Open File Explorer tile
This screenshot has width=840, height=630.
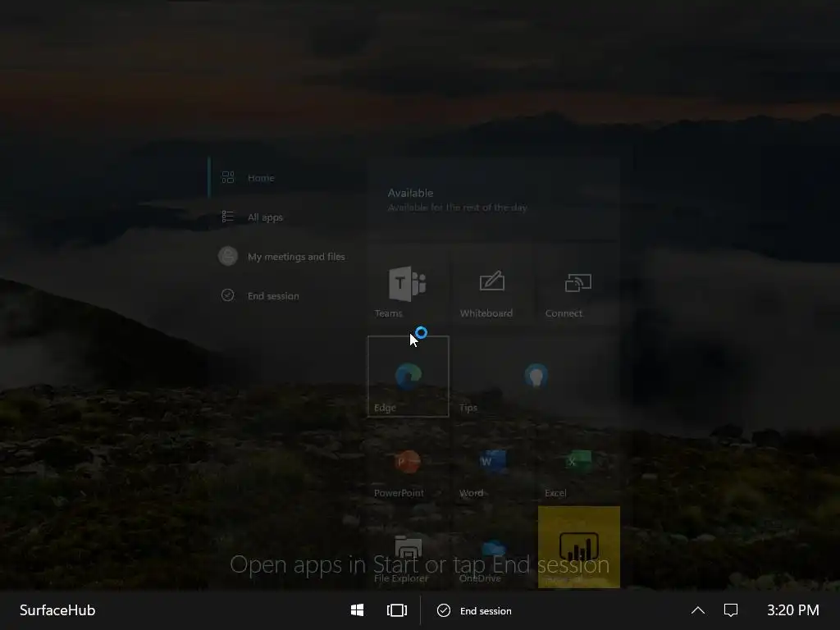point(408,547)
